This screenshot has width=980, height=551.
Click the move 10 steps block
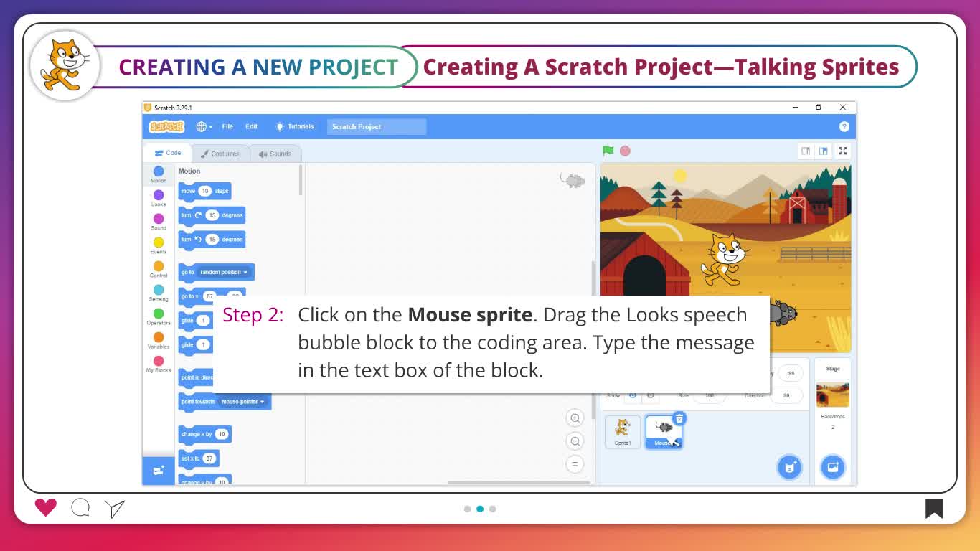click(x=204, y=192)
